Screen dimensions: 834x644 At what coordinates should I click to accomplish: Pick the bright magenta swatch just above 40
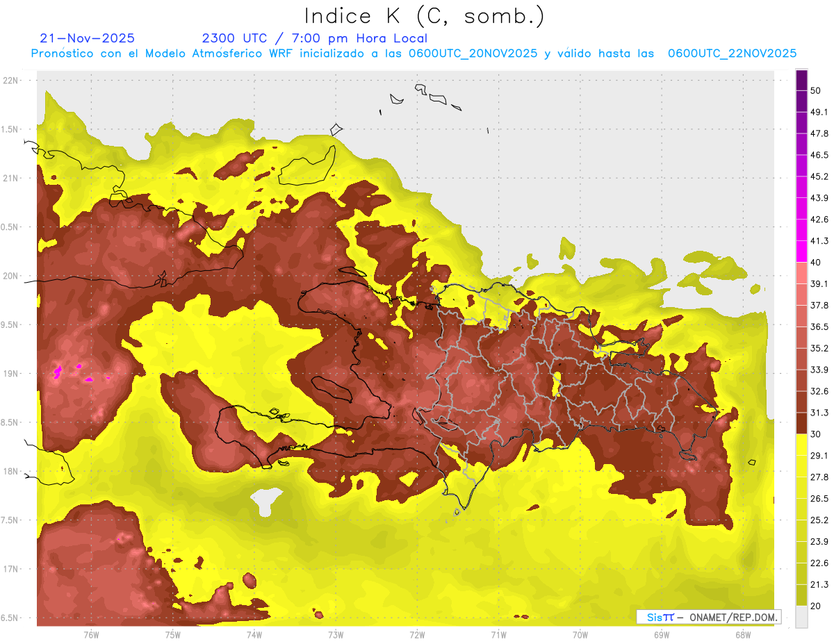pos(801,251)
